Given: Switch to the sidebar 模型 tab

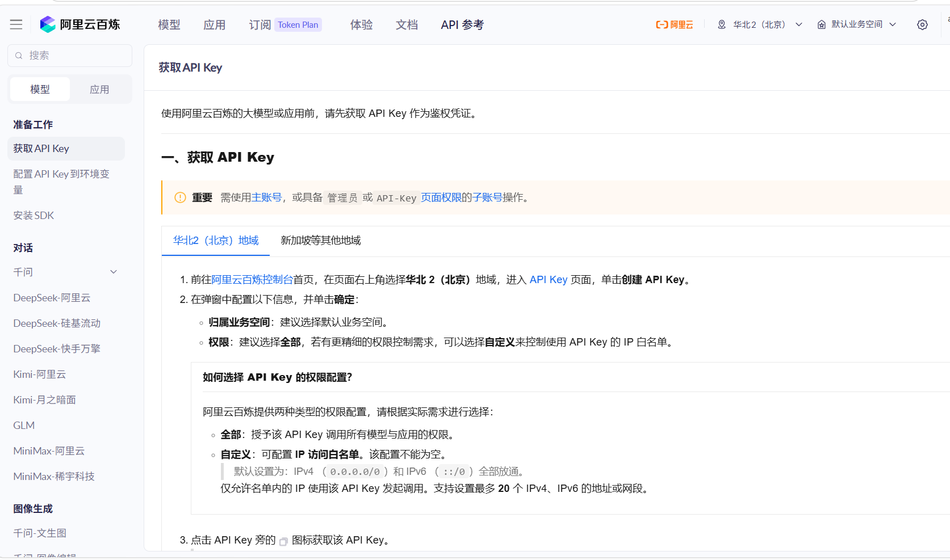Looking at the screenshot, I should pyautogui.click(x=40, y=89).
